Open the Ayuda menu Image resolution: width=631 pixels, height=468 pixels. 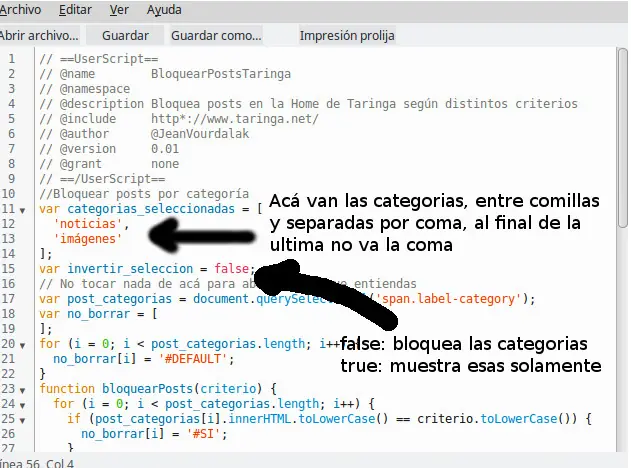click(x=164, y=10)
